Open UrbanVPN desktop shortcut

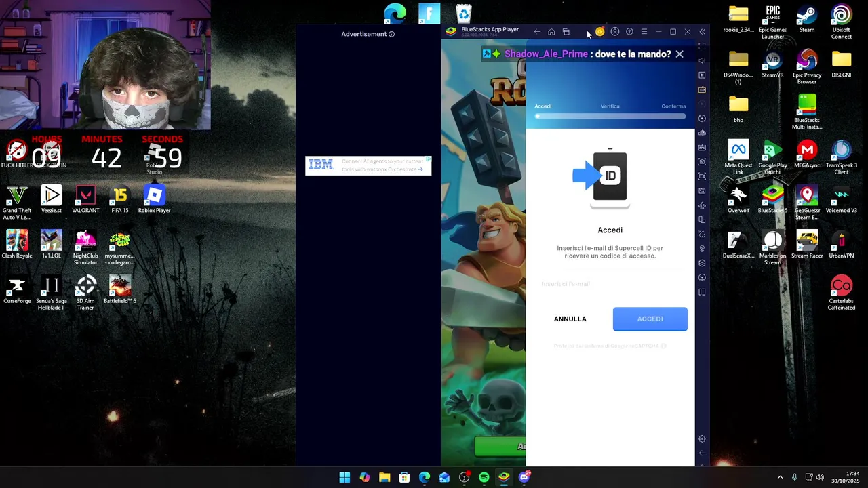click(x=841, y=245)
